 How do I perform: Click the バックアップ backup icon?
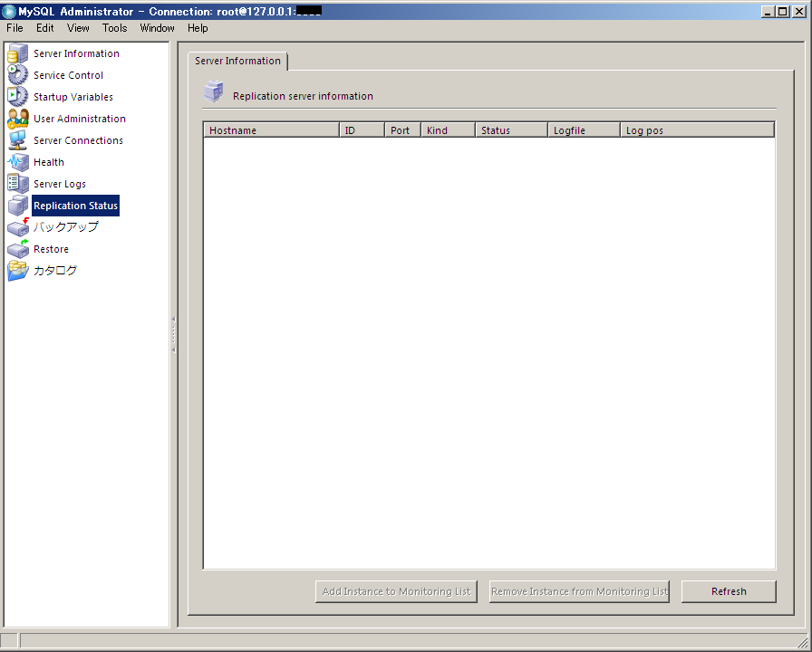coord(18,227)
